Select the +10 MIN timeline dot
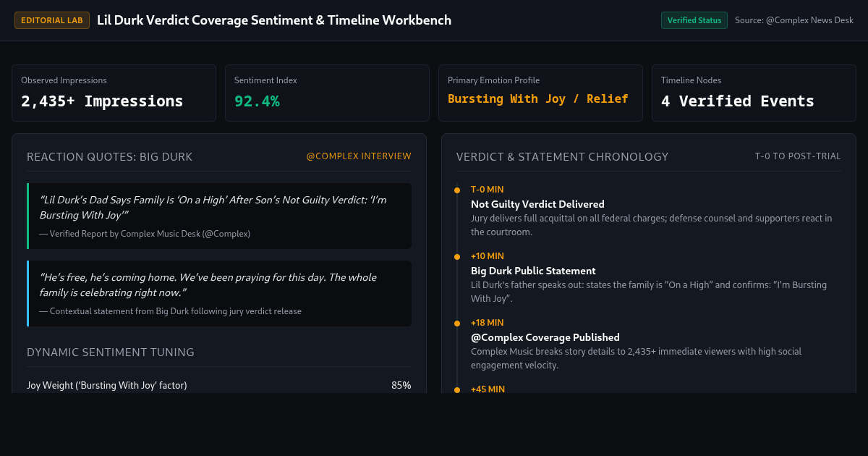Image resolution: width=868 pixels, height=456 pixels. [x=457, y=257]
